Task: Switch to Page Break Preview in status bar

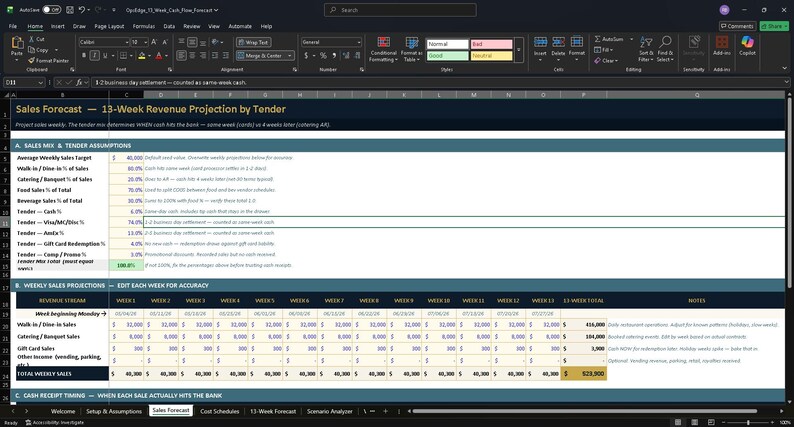Action: click(711, 422)
